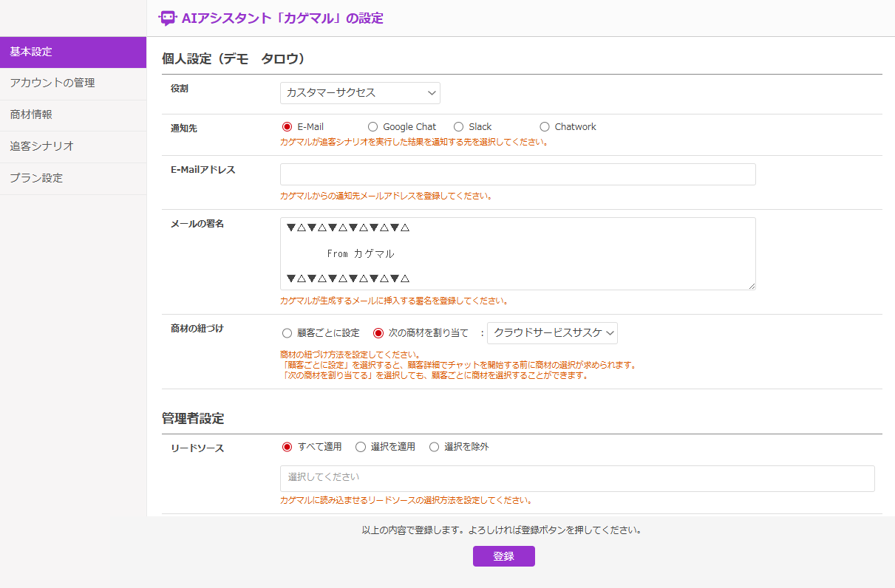Select すべて適用 for lead source

click(287, 447)
